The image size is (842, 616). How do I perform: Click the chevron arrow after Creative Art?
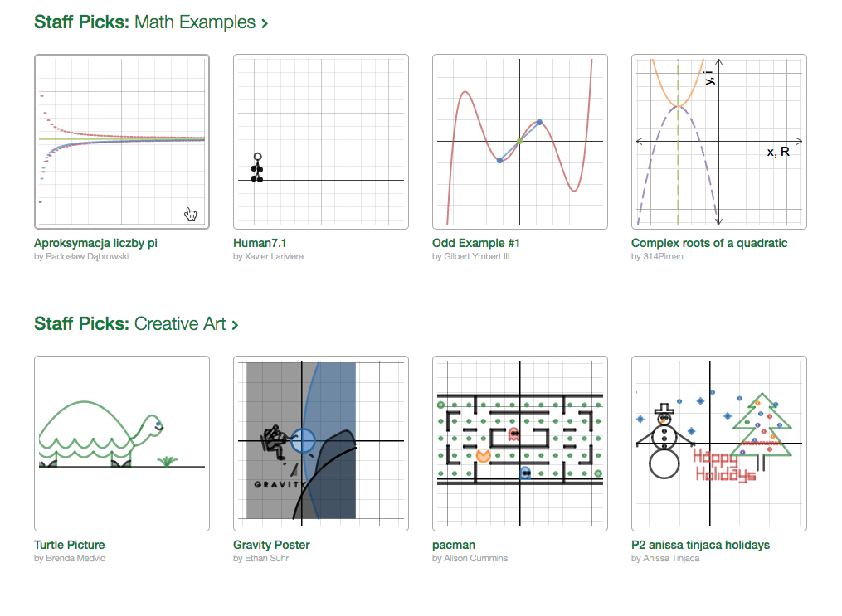[x=236, y=325]
